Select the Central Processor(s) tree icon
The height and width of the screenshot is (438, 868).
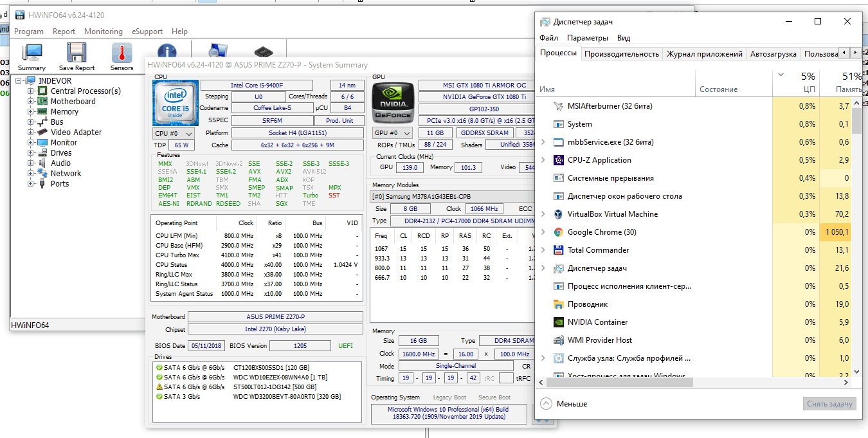pos(42,91)
